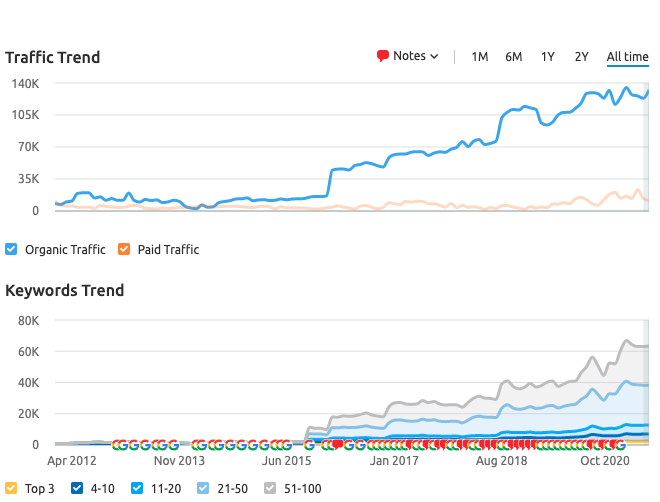Click the Paid Traffic legend label
The image size is (660, 502).
[168, 250]
